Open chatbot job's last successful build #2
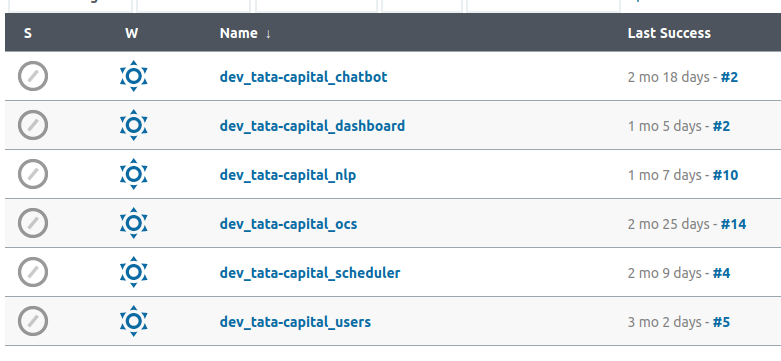 pyautogui.click(x=729, y=77)
